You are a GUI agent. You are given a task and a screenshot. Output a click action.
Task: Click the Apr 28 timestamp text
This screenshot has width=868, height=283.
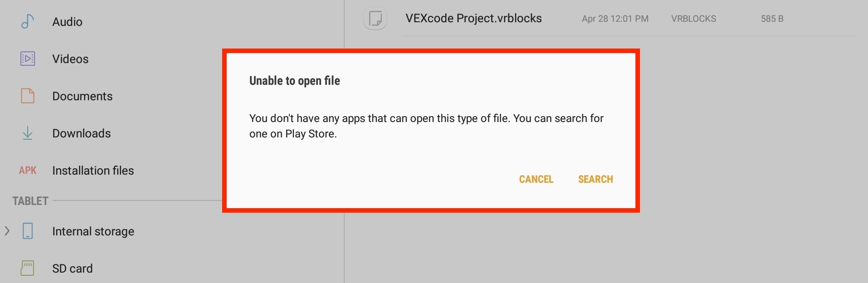click(615, 19)
